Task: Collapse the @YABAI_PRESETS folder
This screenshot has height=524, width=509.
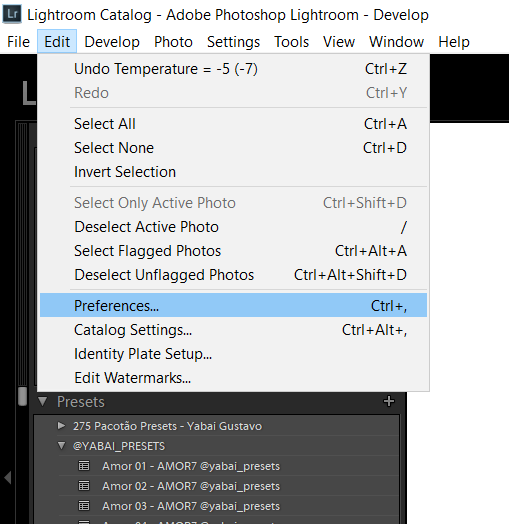Action: click(x=61, y=445)
